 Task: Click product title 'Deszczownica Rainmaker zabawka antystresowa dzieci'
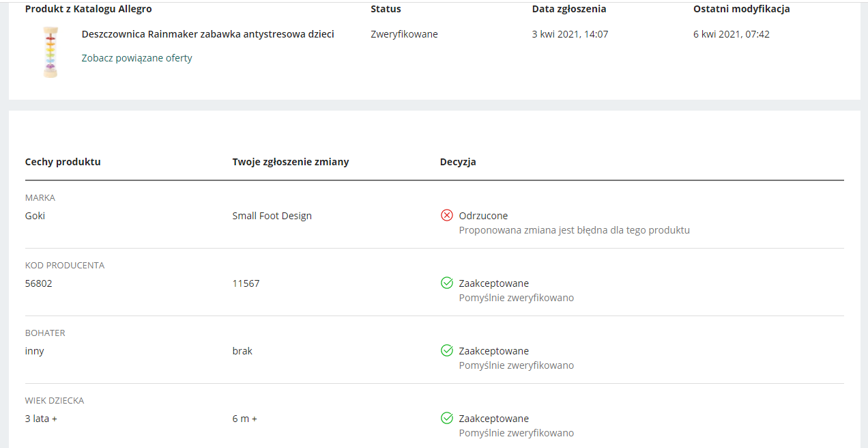coord(207,34)
